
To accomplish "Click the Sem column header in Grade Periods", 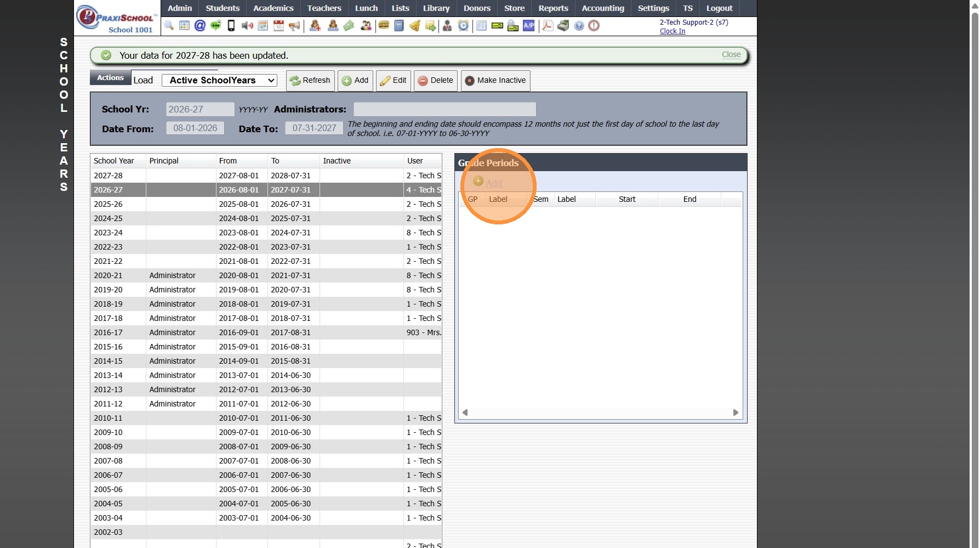I will click(x=541, y=199).
